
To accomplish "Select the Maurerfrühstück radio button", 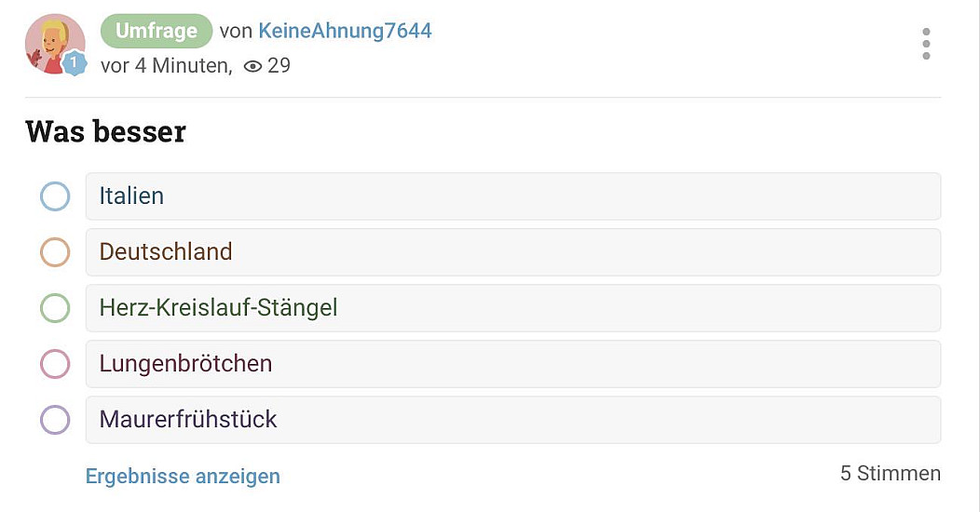I will point(55,420).
